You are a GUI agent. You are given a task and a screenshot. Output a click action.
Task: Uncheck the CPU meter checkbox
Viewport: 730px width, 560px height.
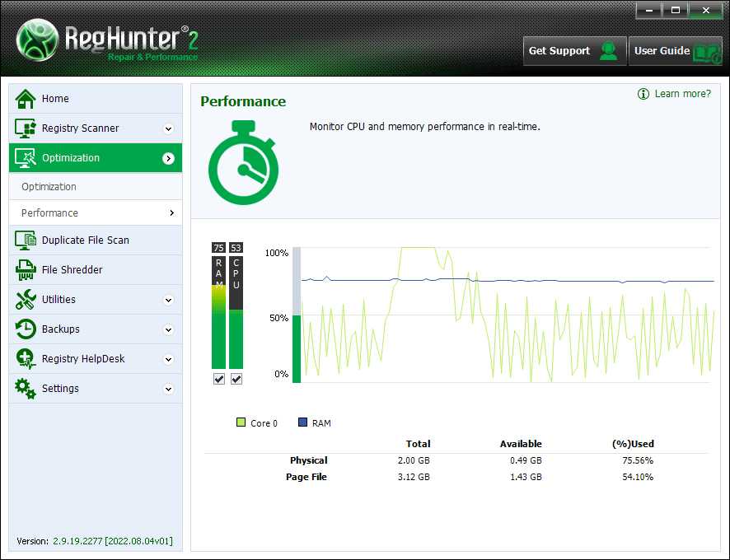[236, 379]
